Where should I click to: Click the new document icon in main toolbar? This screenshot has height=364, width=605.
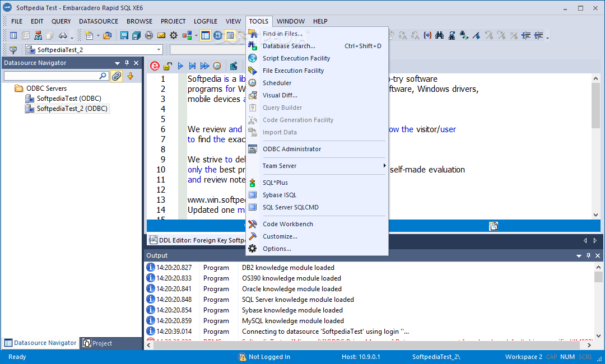click(x=89, y=35)
